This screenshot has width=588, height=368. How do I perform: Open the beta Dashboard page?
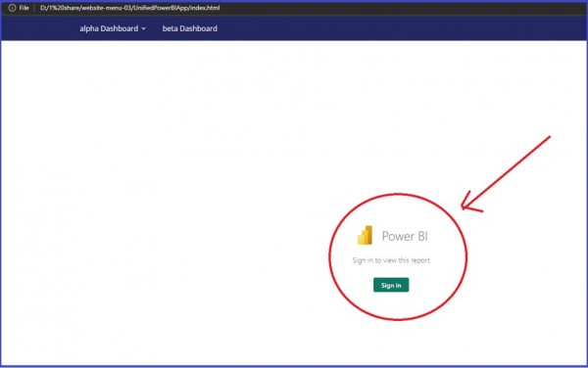click(x=190, y=28)
